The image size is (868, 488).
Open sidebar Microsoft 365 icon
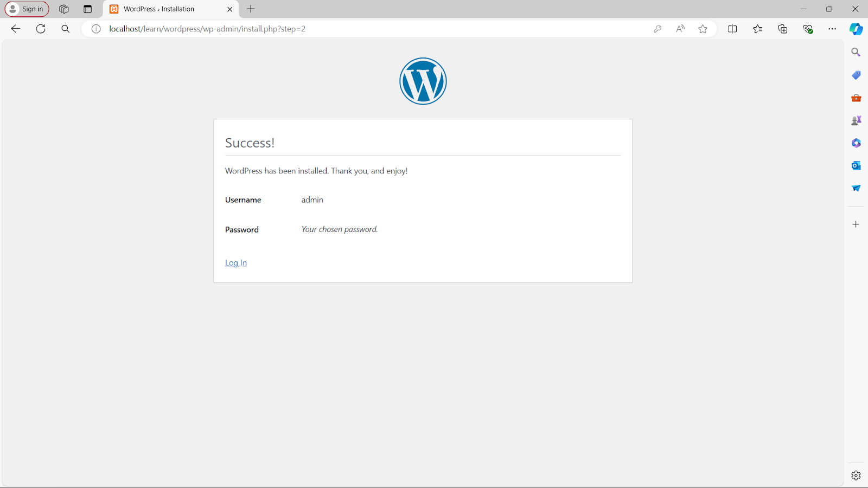pos(856,143)
